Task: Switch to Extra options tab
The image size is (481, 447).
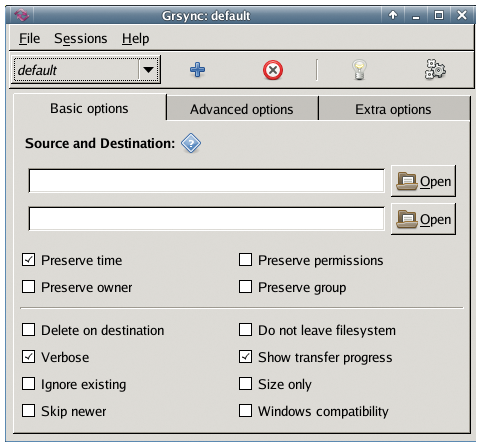Action: click(x=393, y=109)
